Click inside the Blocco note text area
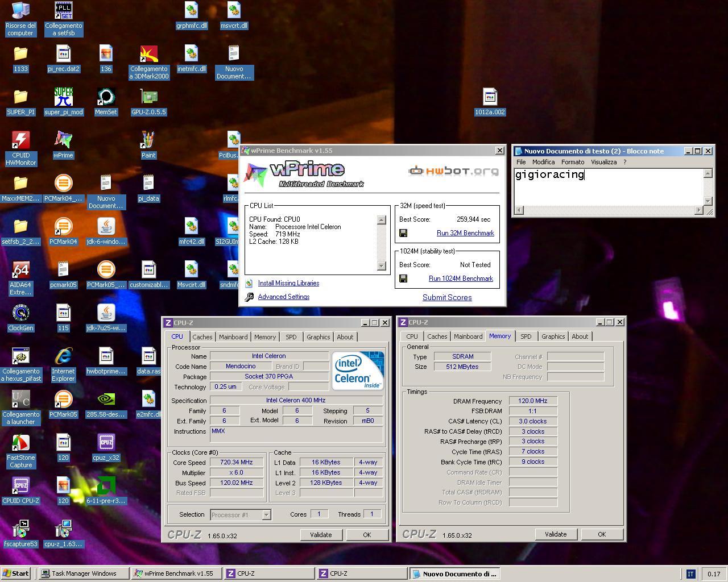The image size is (728, 582). point(609,188)
